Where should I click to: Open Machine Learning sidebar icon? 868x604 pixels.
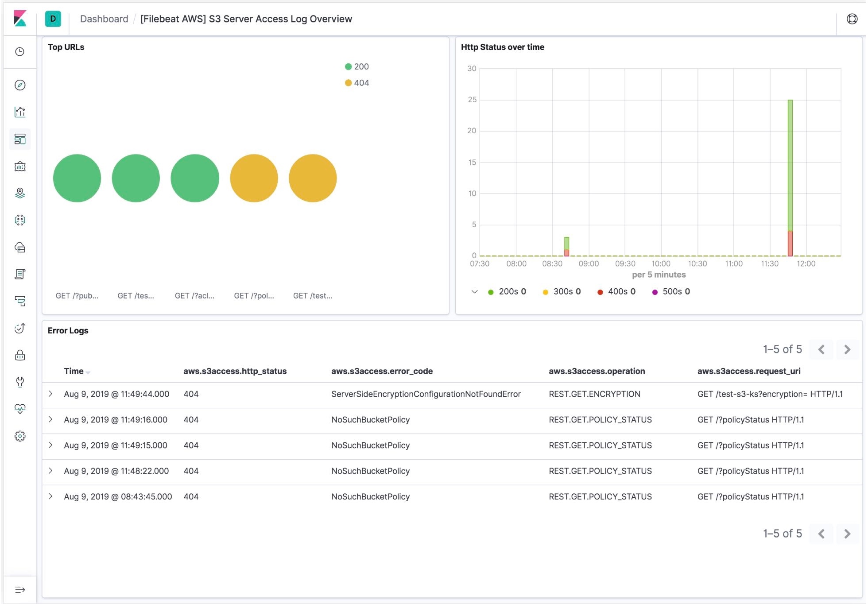click(20, 220)
